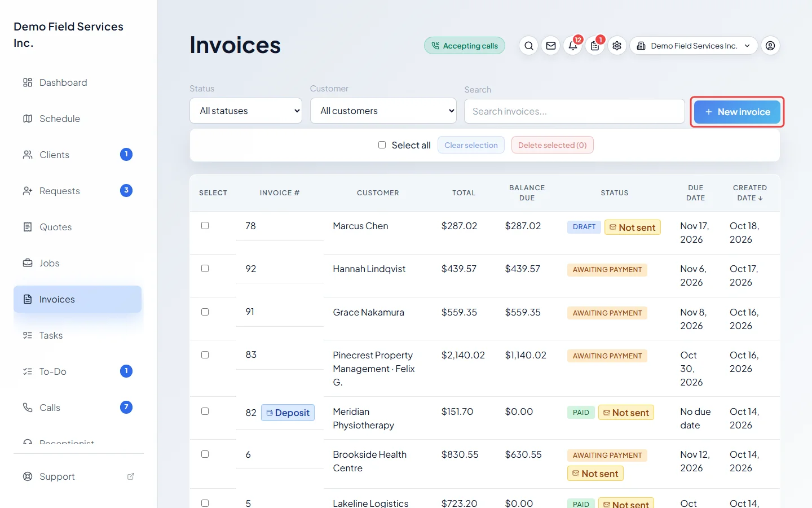Expand the Demo Field Services Inc. company switcher
Viewport: 812px width, 508px height.
click(x=694, y=46)
